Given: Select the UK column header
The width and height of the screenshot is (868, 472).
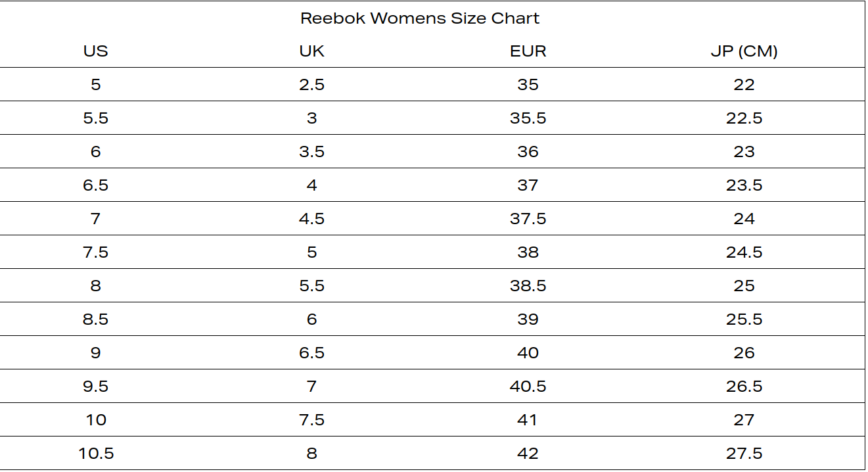Looking at the screenshot, I should tap(311, 51).
